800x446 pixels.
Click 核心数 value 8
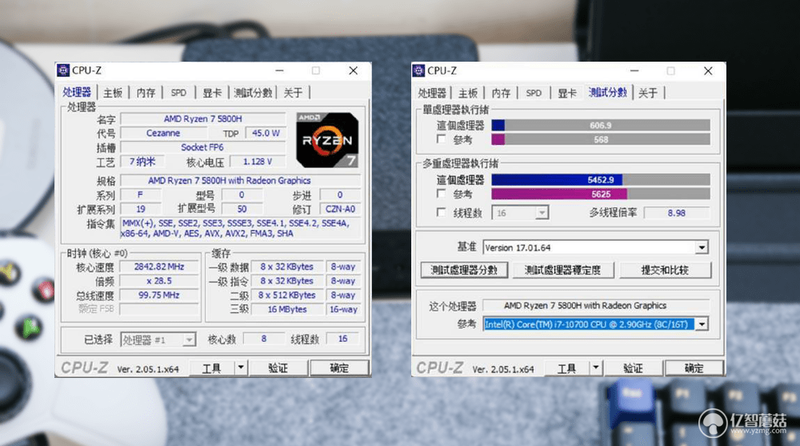pyautogui.click(x=264, y=339)
